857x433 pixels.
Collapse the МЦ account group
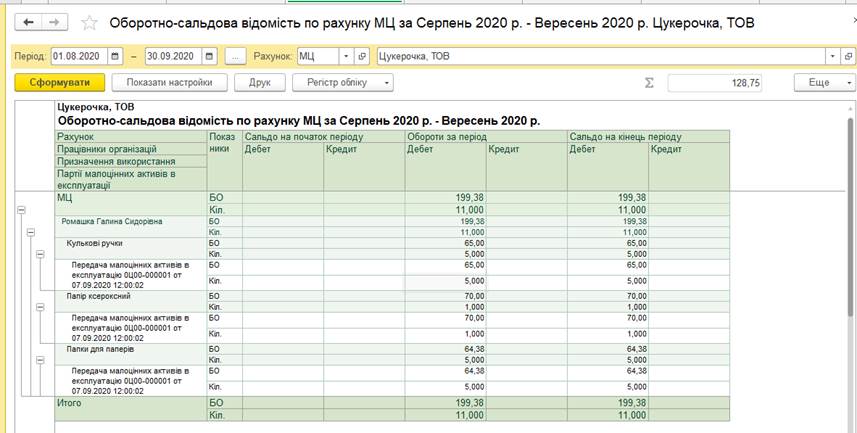click(21, 210)
